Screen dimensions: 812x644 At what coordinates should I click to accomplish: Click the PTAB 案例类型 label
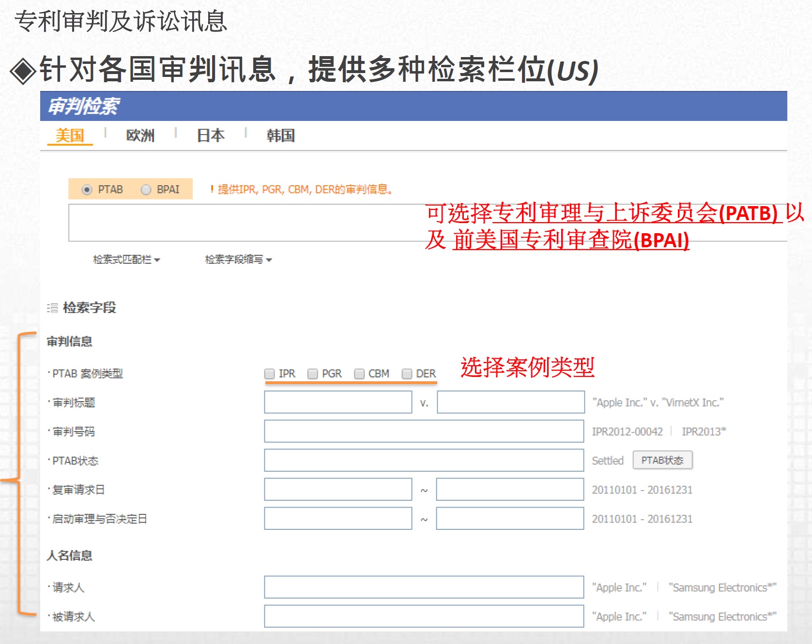[88, 374]
